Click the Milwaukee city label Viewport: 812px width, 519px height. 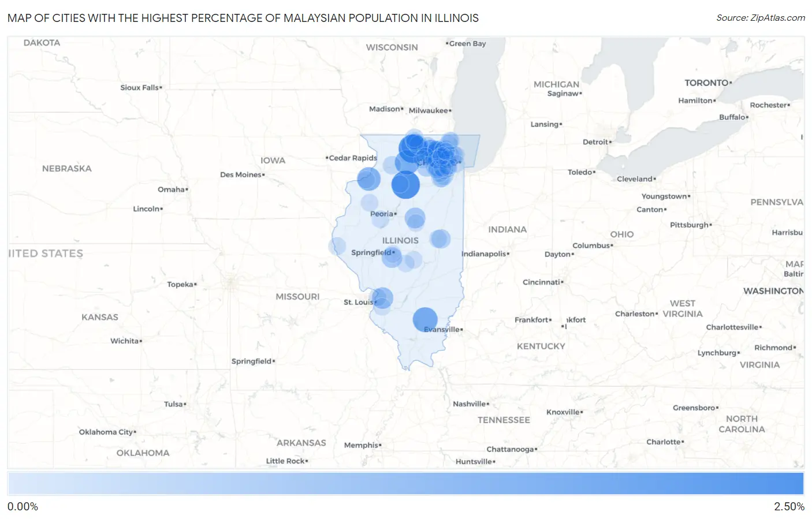tap(430, 110)
